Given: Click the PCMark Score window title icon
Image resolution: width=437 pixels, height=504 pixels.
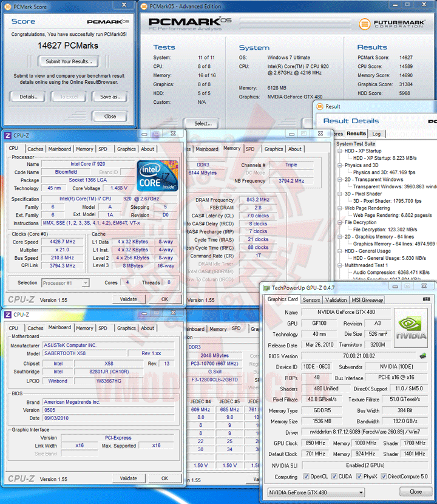Looking at the screenshot, I should pos(8,7).
